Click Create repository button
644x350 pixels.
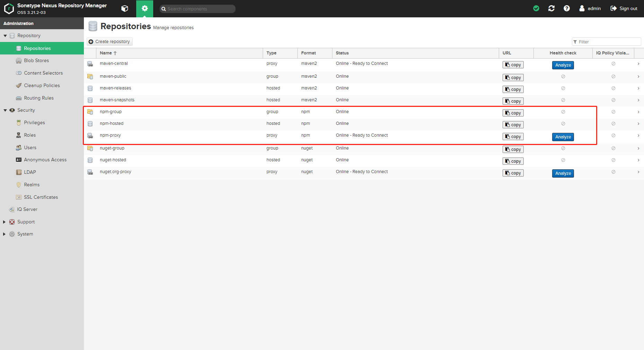click(110, 42)
